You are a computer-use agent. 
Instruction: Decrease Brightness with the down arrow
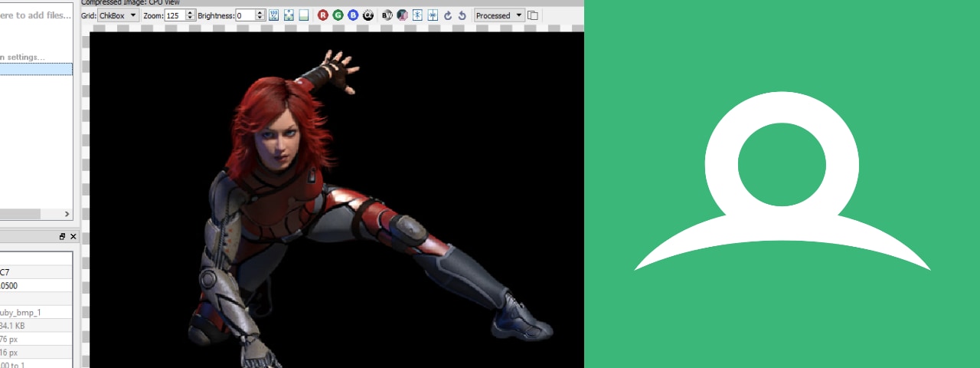(260, 18)
